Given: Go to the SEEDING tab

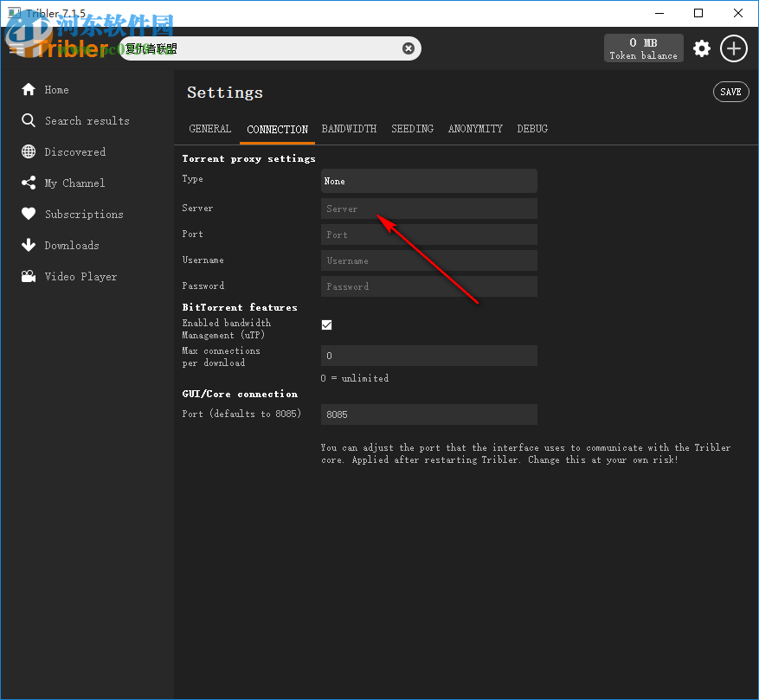Looking at the screenshot, I should pyautogui.click(x=413, y=129).
